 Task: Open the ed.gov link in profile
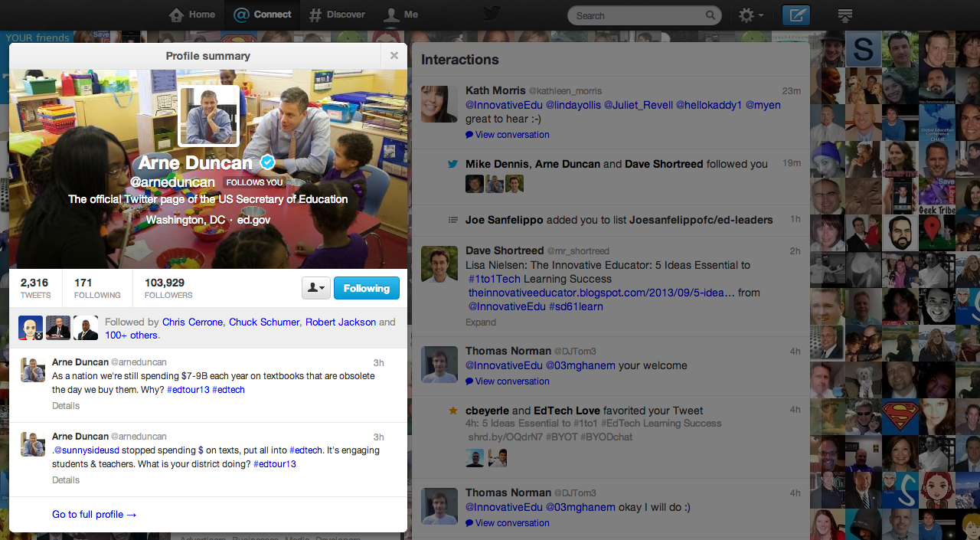(x=253, y=220)
